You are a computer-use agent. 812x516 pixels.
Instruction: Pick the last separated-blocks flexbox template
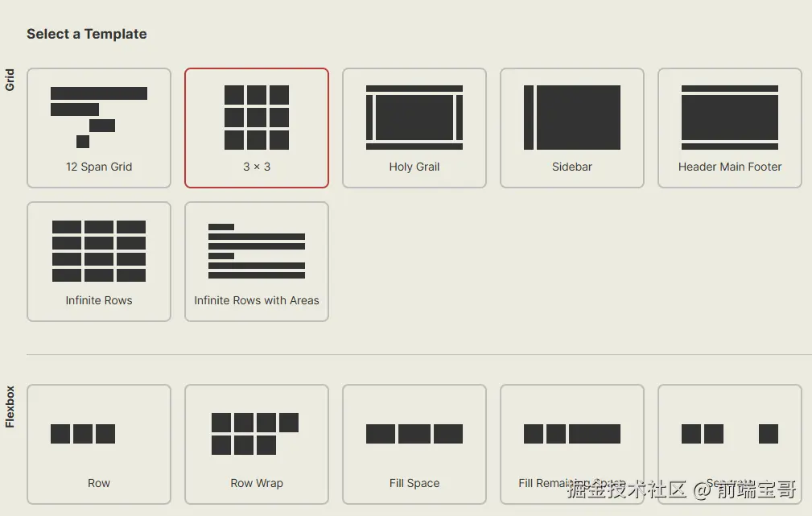click(729, 444)
